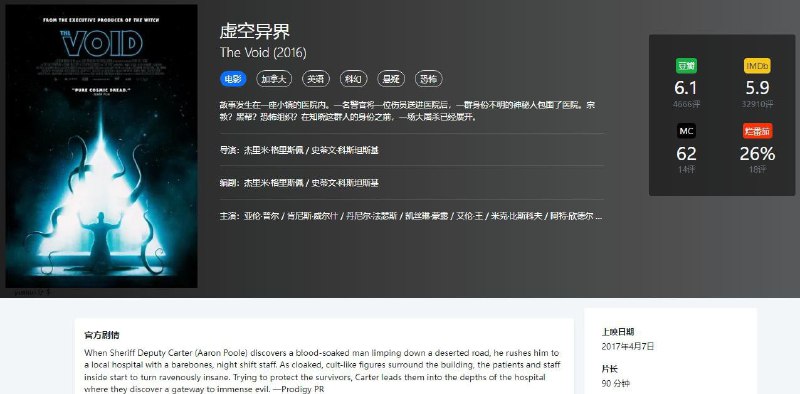This screenshot has width=800, height=394.
Task: Click the IMDb score 5.9
Action: tap(757, 88)
